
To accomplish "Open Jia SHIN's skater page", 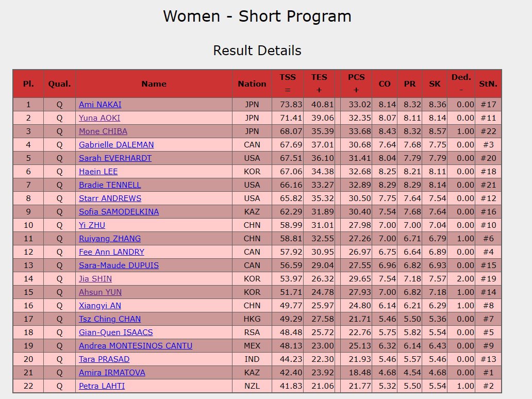I will (x=95, y=279).
